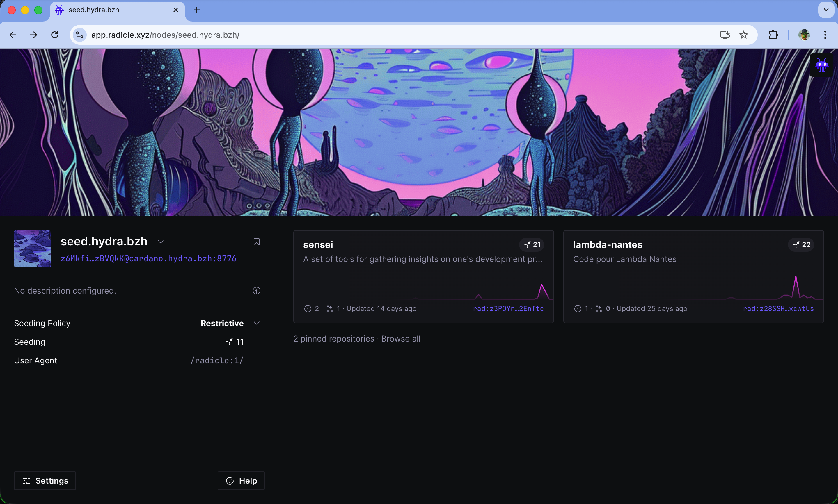Bookmark the seed.hydra.bzh node

pos(257,242)
